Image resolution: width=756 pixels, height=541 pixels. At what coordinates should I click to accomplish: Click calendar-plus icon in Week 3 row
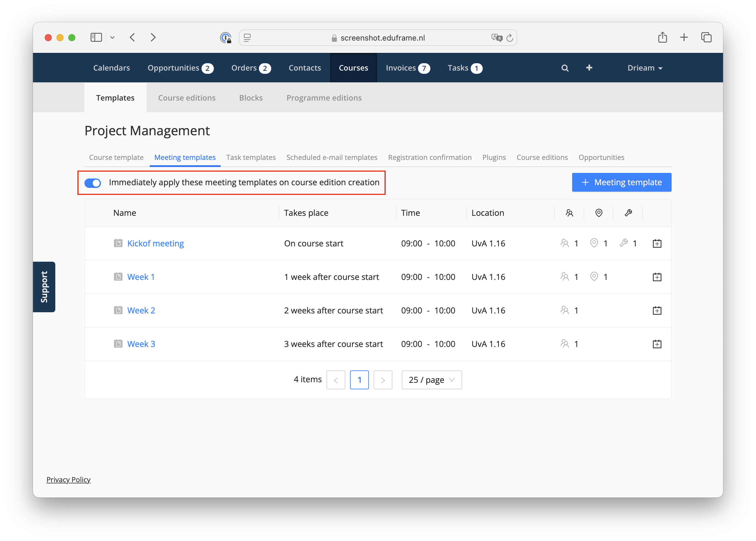(657, 344)
